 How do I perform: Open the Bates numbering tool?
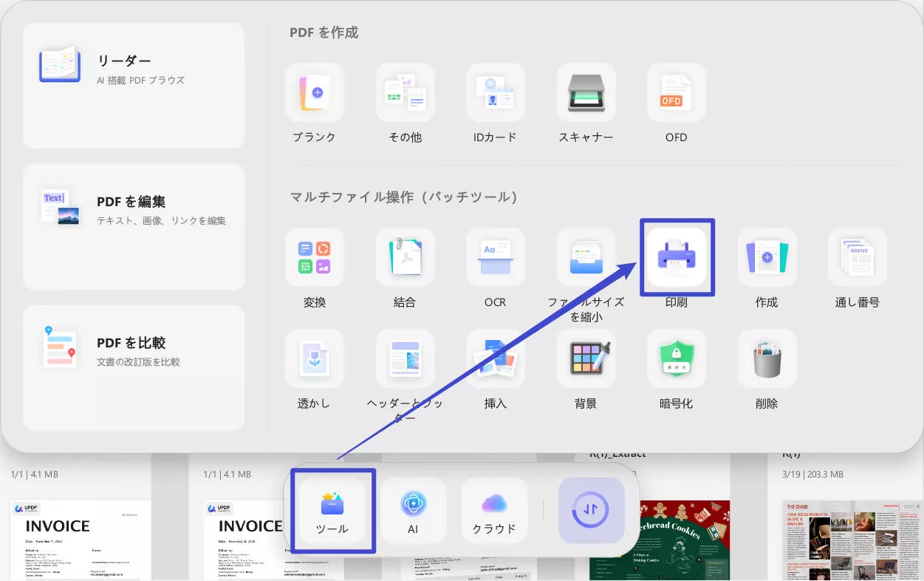[x=856, y=256]
